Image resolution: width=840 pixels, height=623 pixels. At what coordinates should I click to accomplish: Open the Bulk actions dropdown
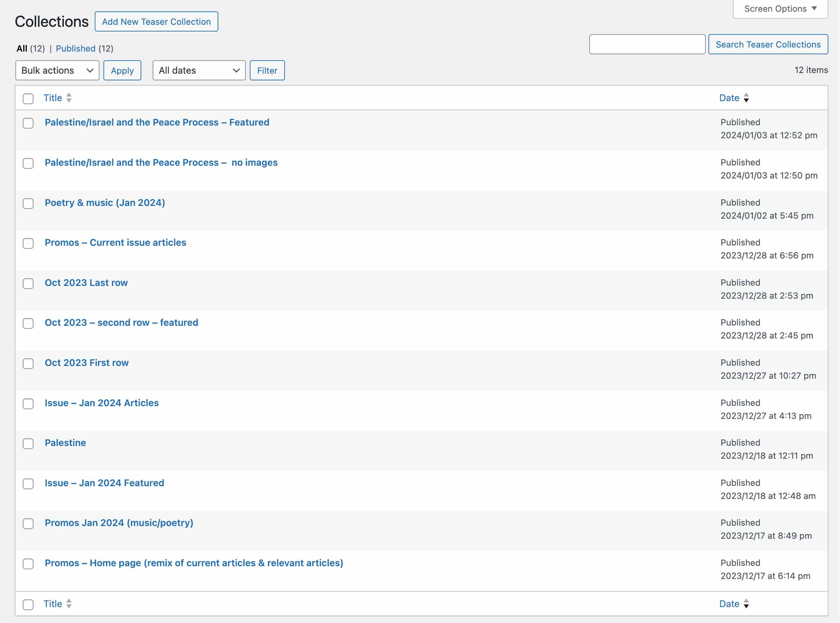click(x=57, y=70)
